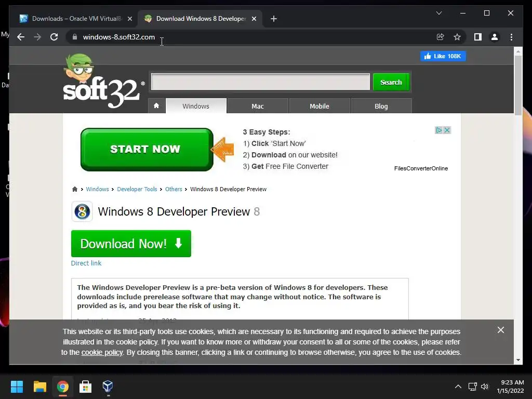Click the browser forward arrow
Viewport: 532px width, 399px height.
(37, 37)
